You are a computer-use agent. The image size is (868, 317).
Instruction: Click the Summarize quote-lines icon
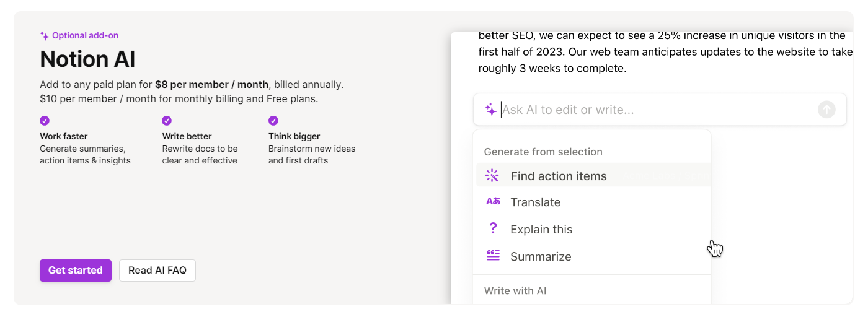(493, 256)
